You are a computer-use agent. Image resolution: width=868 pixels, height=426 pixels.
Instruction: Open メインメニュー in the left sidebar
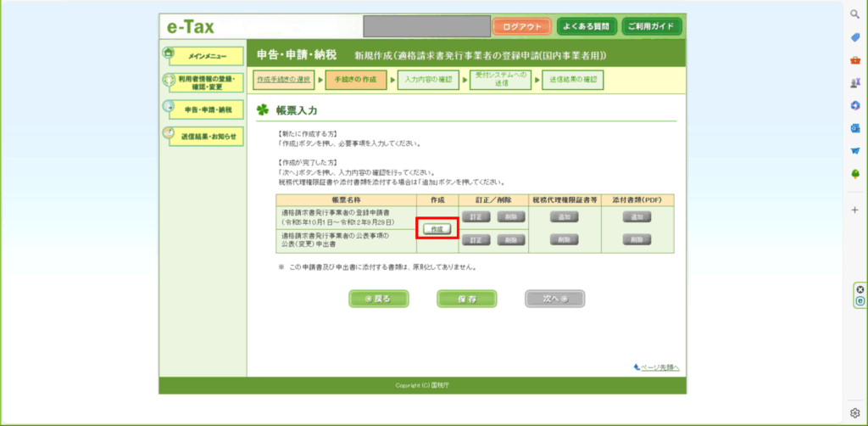click(x=207, y=56)
